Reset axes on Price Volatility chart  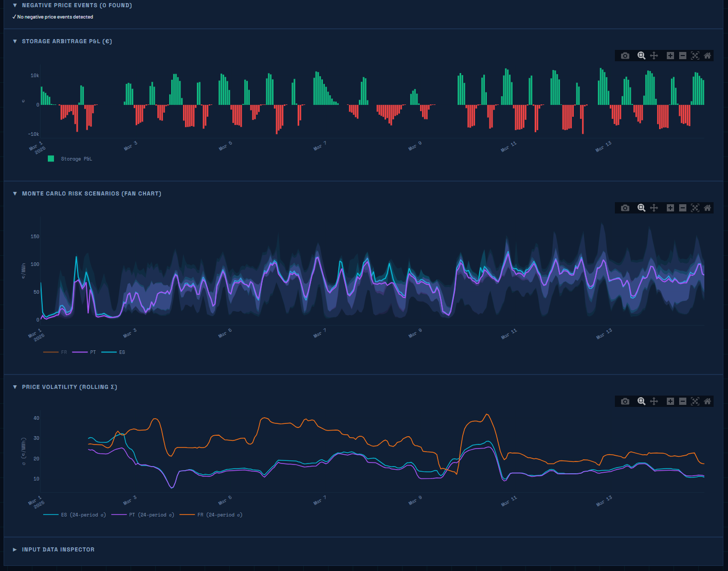tap(707, 401)
